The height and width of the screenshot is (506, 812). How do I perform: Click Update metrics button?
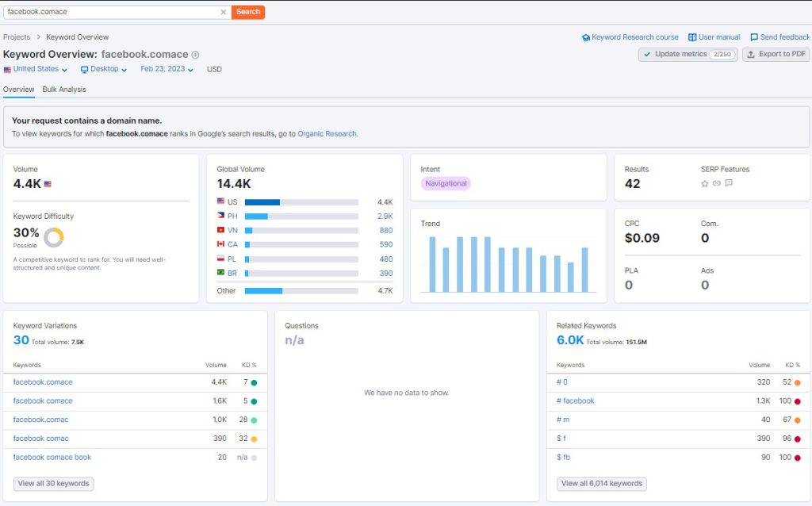pyautogui.click(x=688, y=55)
